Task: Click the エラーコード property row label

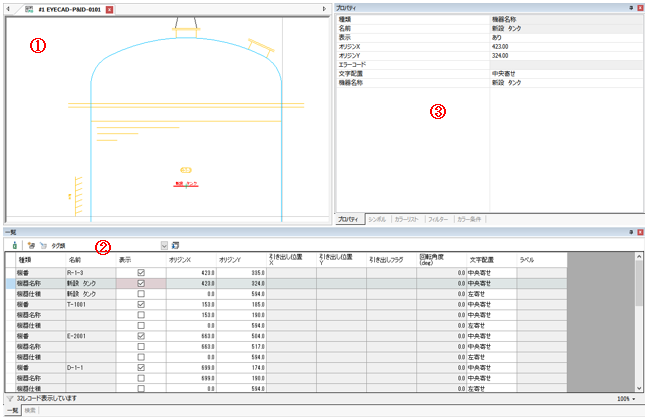Action: (x=352, y=64)
